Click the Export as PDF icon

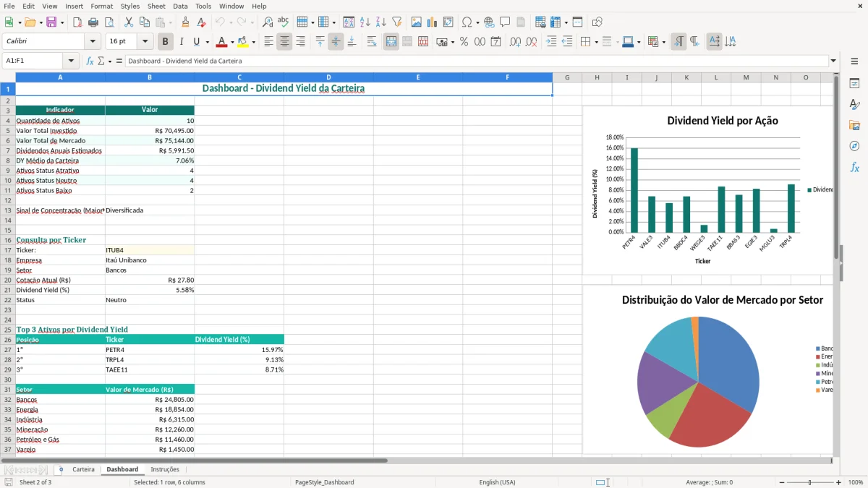[77, 22]
